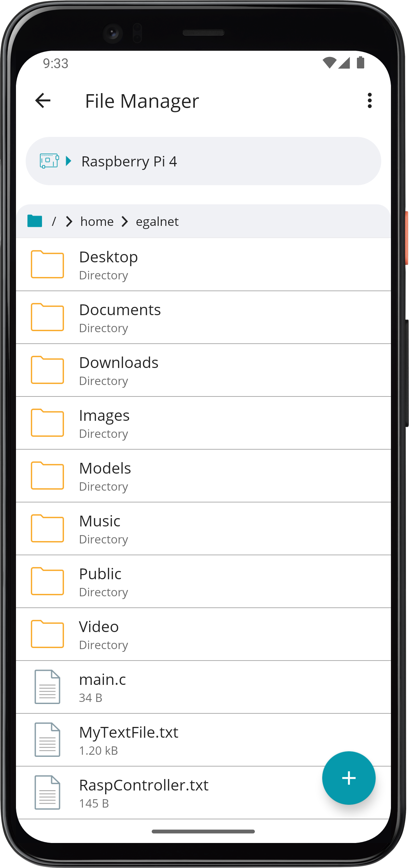Tap the RaspController.txt file icon

tap(47, 792)
